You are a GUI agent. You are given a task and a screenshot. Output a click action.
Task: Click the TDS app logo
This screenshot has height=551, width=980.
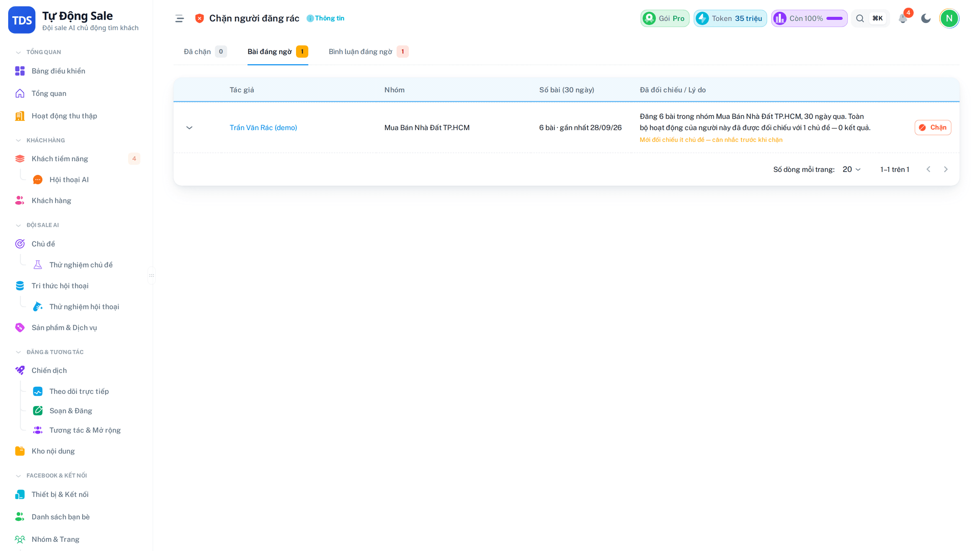[x=22, y=20]
